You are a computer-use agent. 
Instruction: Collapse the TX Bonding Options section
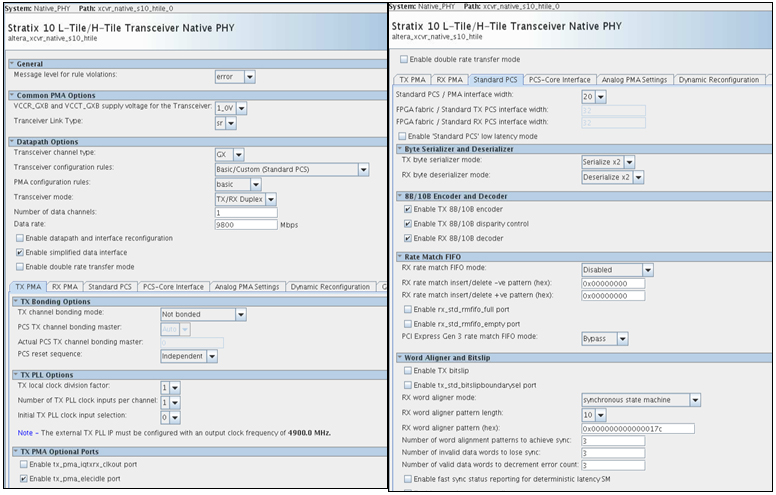coord(16,301)
